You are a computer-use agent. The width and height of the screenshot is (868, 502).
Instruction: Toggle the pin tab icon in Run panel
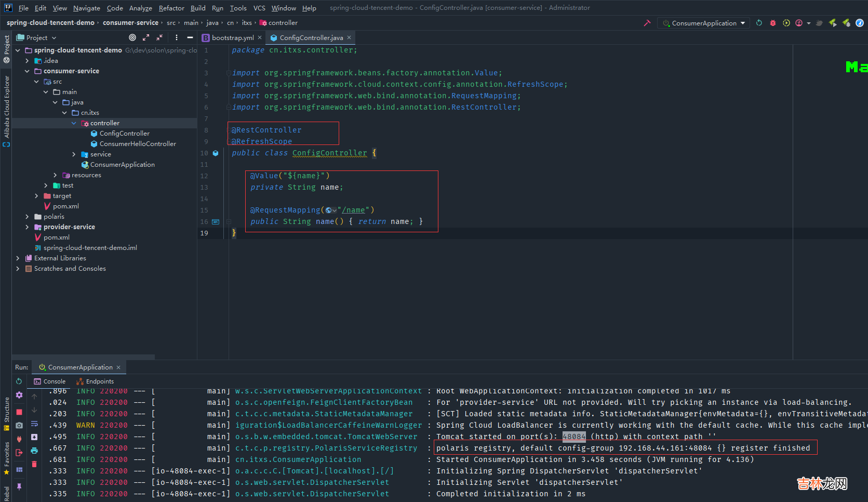click(19, 486)
